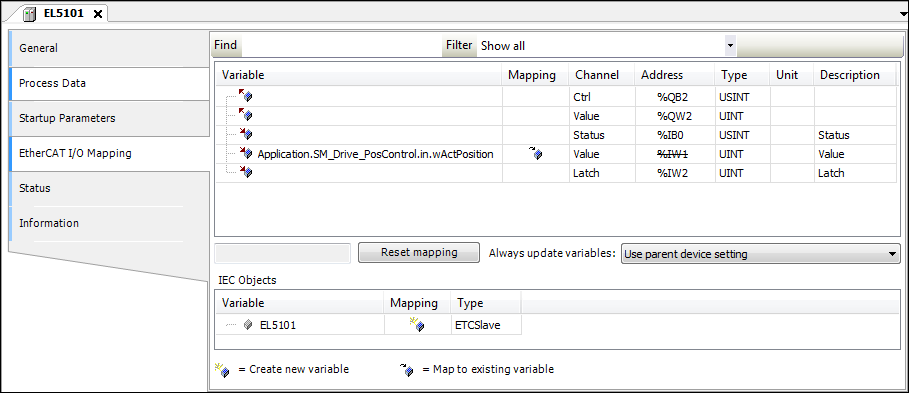Click the output channel icon in Ctrl row
The image size is (909, 393).
[x=246, y=96]
